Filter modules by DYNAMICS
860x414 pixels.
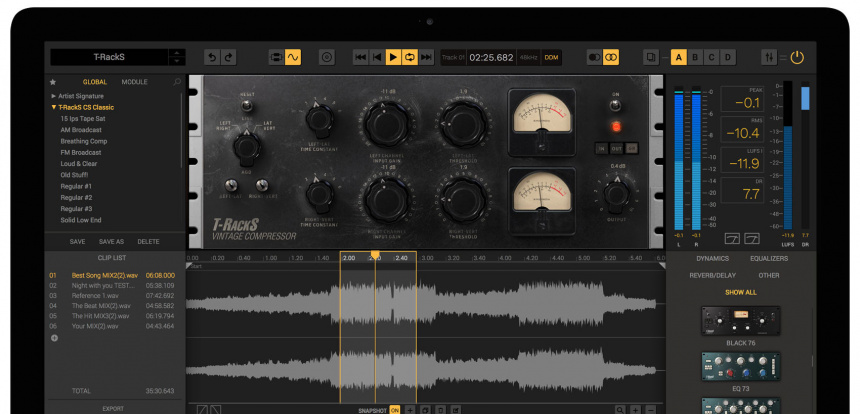point(712,259)
